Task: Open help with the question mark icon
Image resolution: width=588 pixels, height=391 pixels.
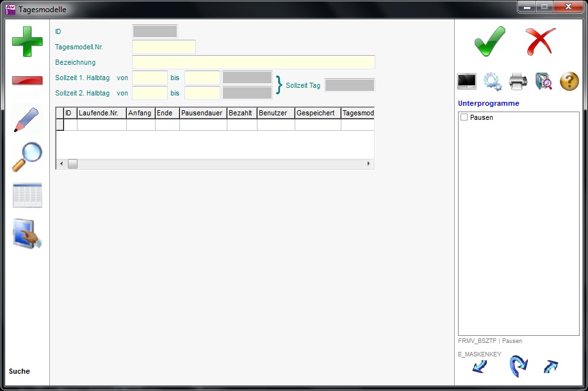Action: tap(569, 81)
